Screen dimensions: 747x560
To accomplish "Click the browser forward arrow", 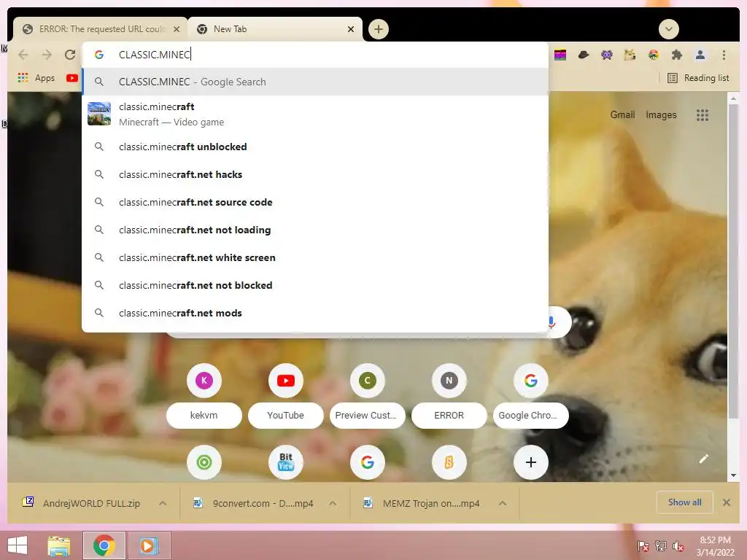I will [47, 55].
